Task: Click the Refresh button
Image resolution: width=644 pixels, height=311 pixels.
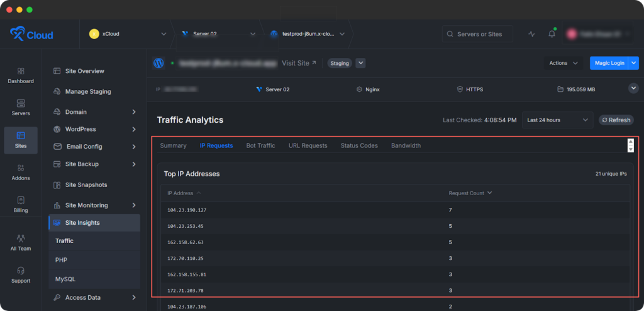Action: click(616, 120)
